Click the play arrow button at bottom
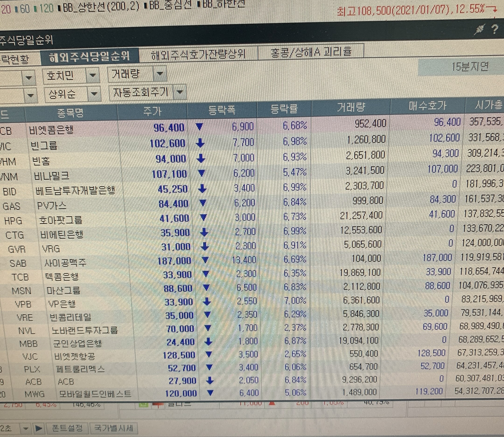The image size is (504, 437). click(38, 428)
